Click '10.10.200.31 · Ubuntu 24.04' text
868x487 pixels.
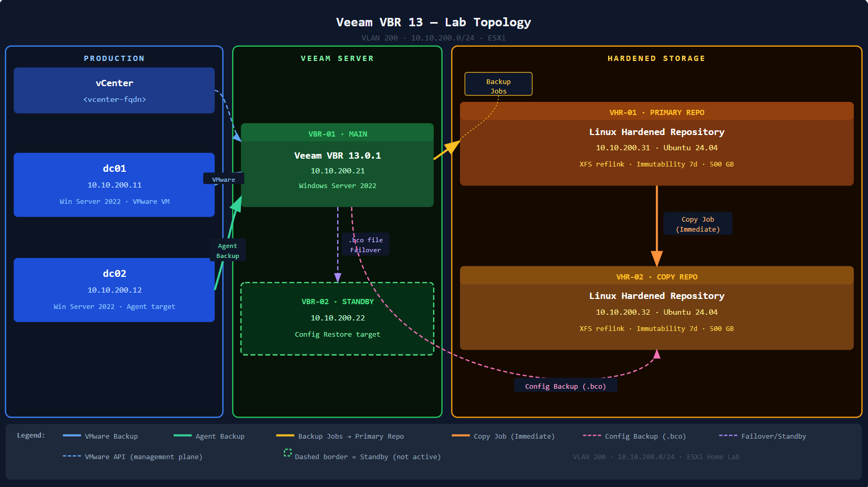coord(656,148)
